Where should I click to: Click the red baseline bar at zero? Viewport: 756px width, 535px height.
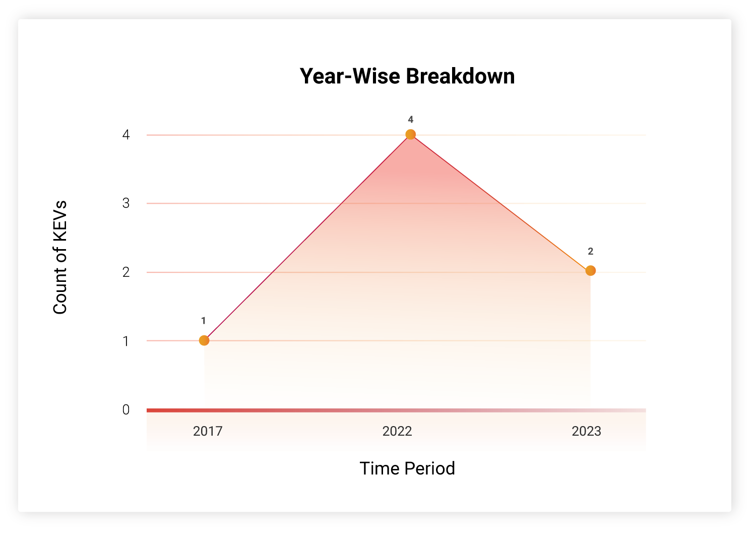(396, 410)
